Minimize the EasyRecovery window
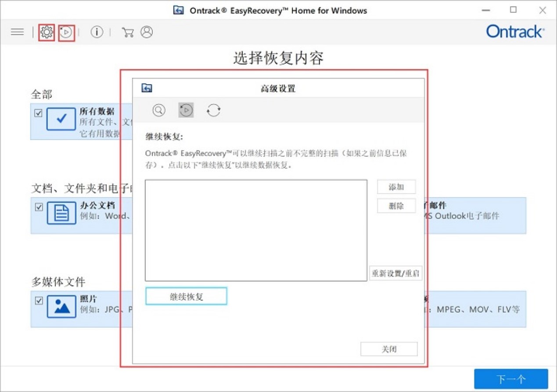 (x=486, y=11)
